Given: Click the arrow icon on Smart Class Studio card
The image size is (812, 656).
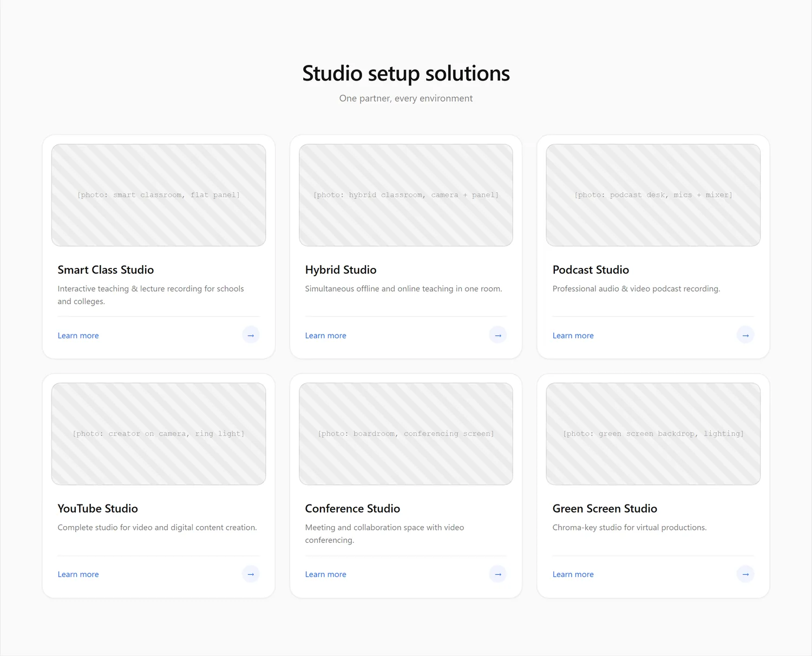Looking at the screenshot, I should (x=251, y=335).
